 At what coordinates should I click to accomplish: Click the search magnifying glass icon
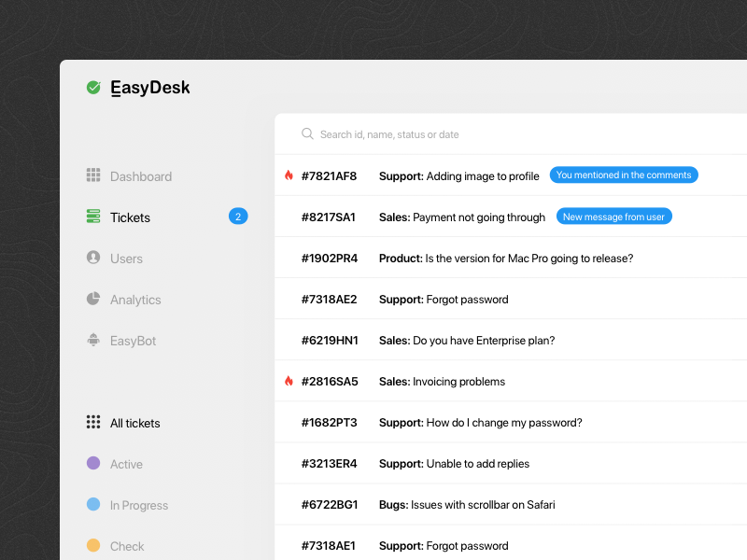point(307,134)
